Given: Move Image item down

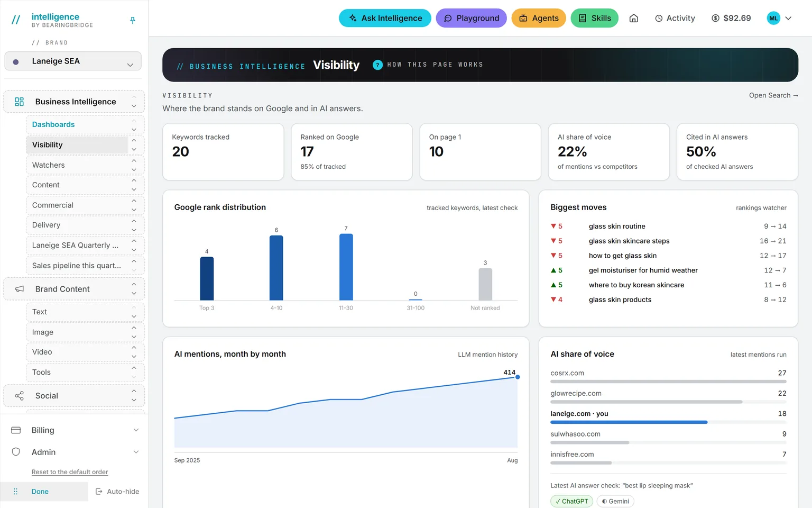Looking at the screenshot, I should (134, 337).
